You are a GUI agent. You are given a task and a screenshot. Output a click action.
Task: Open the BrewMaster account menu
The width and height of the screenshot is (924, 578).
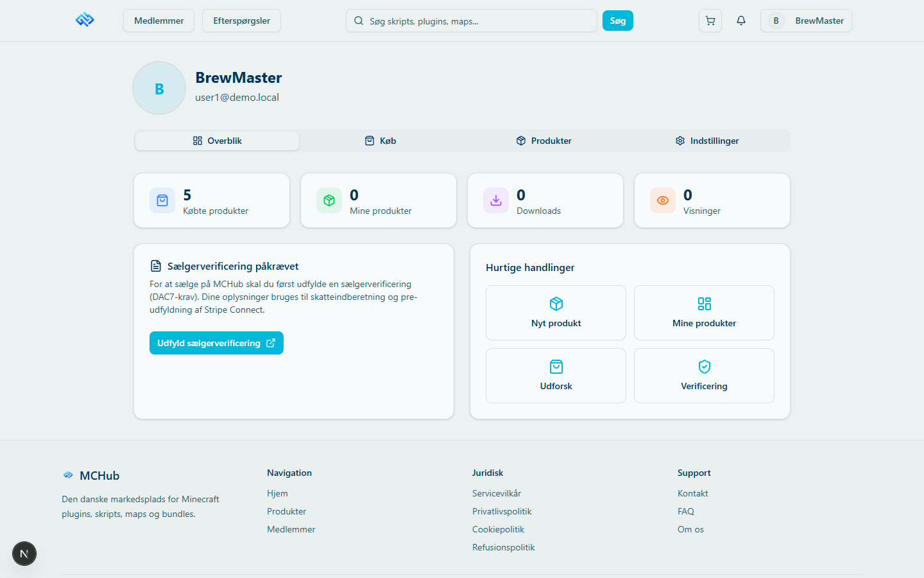coord(806,21)
